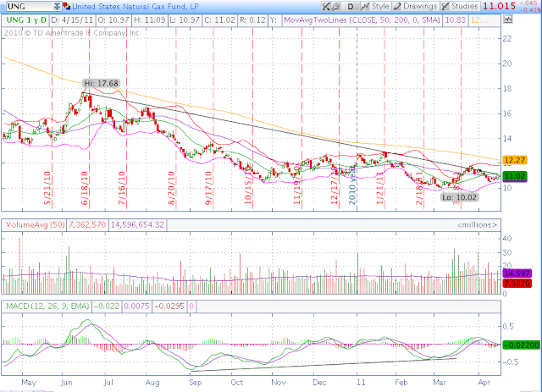Click the R: 0.12 range value

tap(252, 20)
